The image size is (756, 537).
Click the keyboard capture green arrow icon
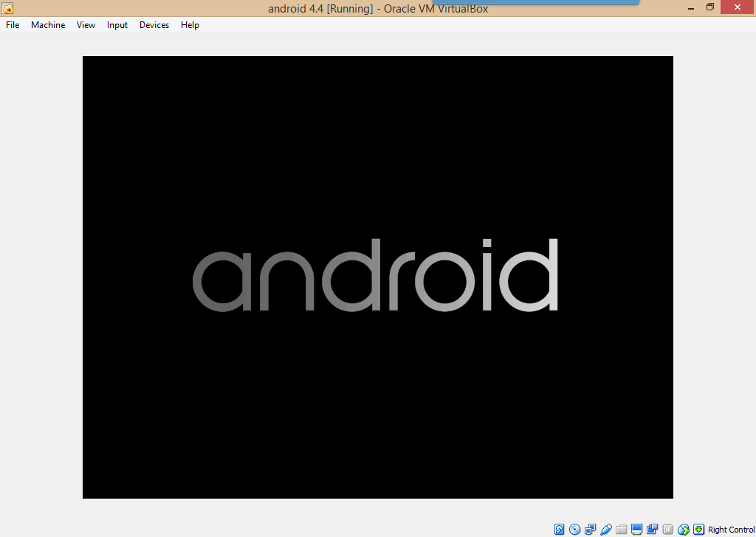point(698,530)
